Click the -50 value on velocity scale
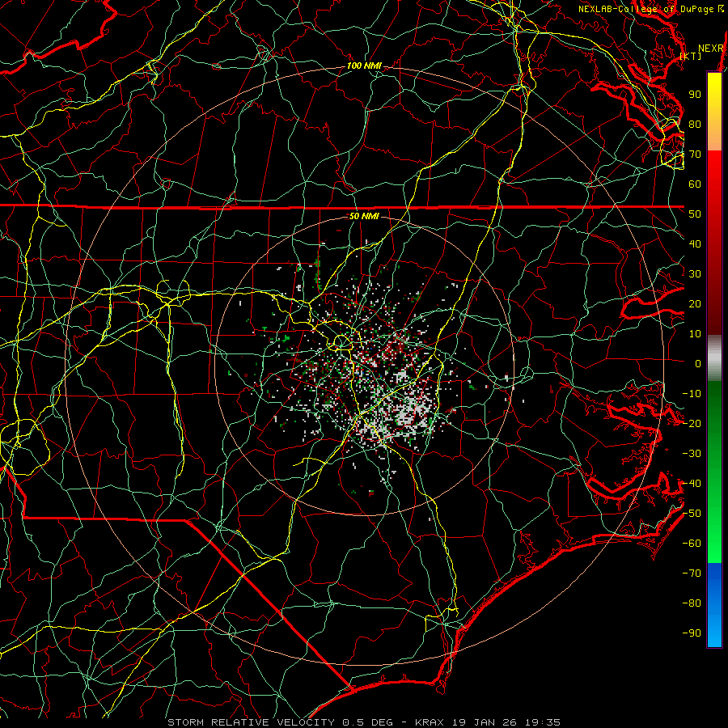The width and height of the screenshot is (728, 728). click(x=692, y=514)
